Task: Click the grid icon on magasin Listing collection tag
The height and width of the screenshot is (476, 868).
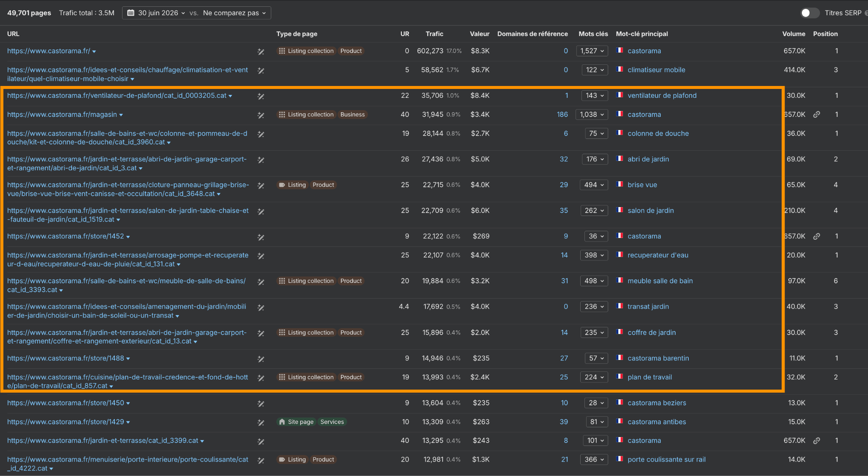Action: click(x=282, y=114)
